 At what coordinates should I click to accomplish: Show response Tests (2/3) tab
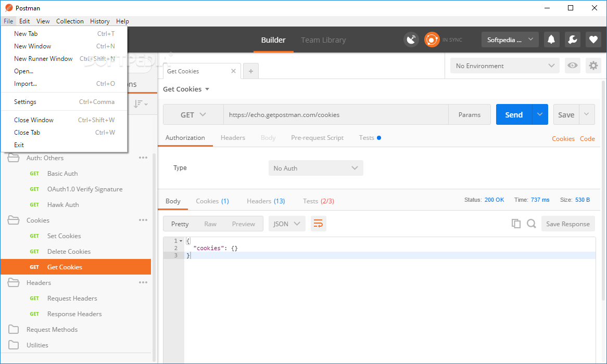(318, 201)
